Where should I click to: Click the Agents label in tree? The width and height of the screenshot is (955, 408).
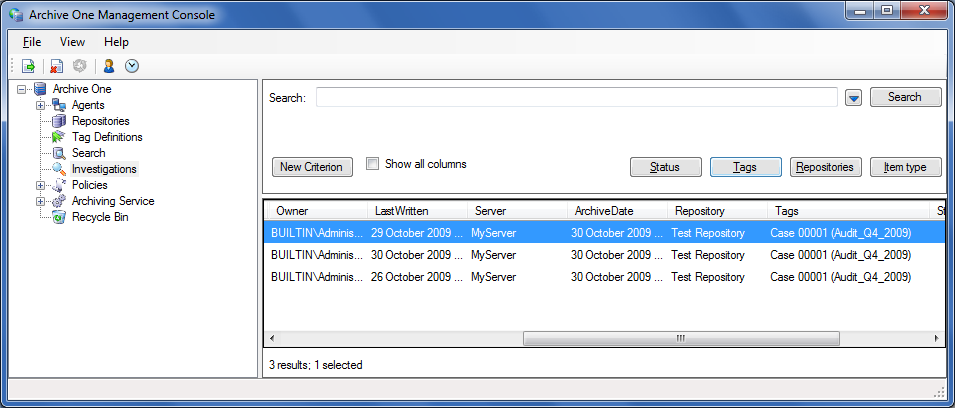click(x=88, y=105)
